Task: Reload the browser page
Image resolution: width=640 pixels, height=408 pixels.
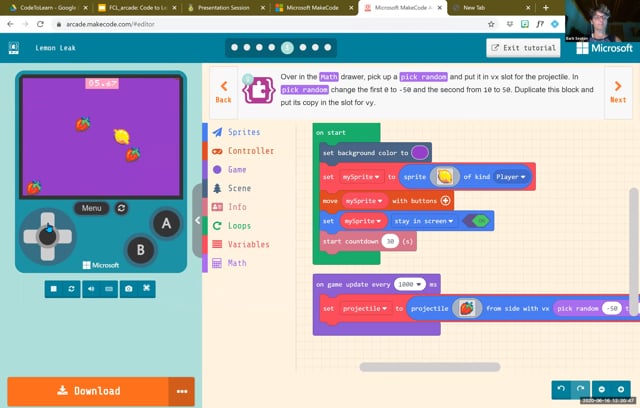Action: 40,24
